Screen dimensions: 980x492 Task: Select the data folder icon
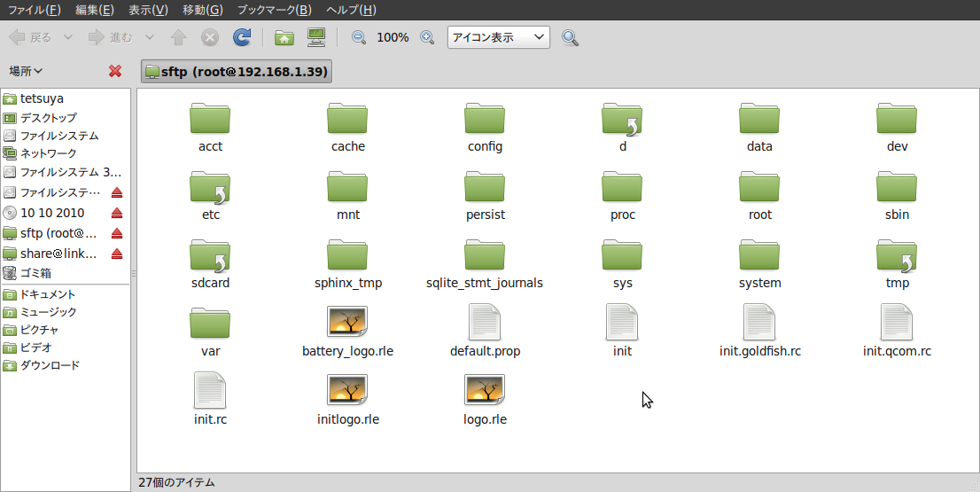[759, 118]
